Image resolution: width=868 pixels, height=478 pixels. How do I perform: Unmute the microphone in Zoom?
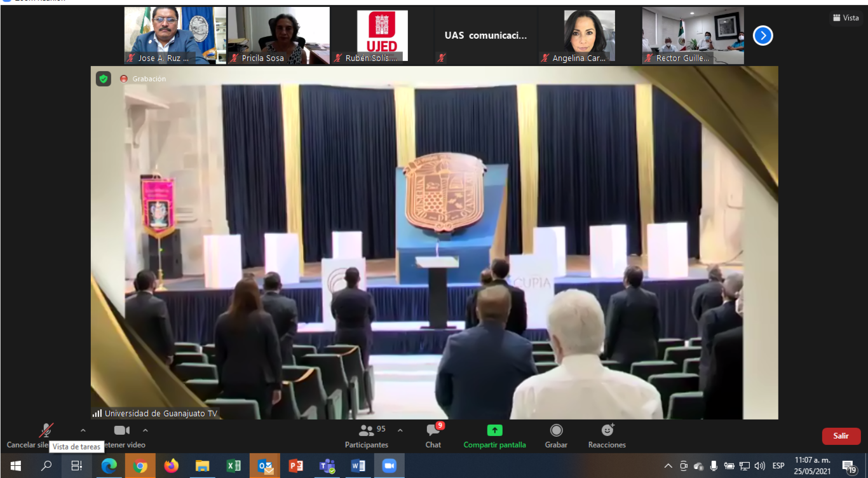[x=45, y=431]
